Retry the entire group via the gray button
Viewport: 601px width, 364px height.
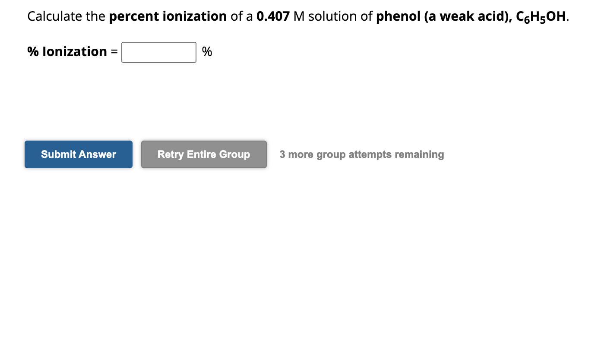203,154
